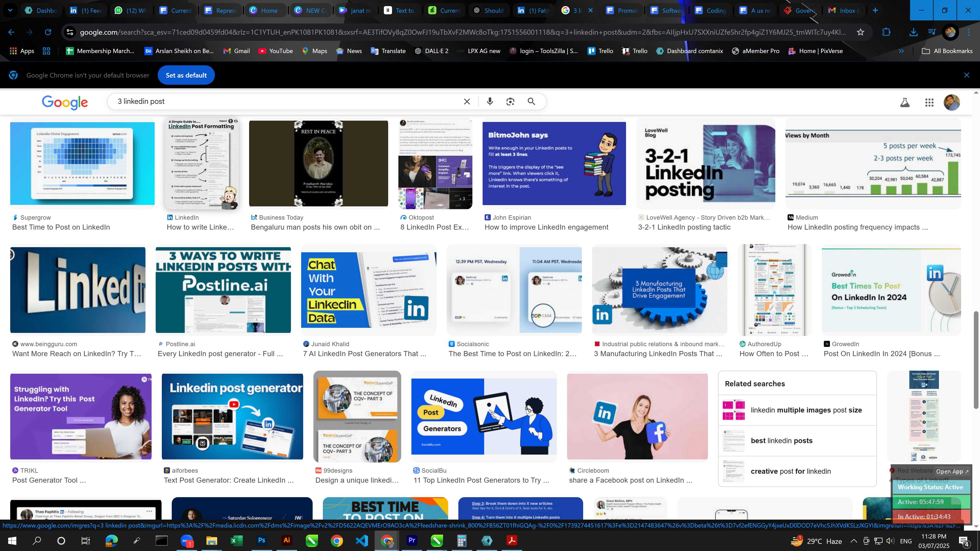
Task: Reload the current page
Action: pos(48,32)
